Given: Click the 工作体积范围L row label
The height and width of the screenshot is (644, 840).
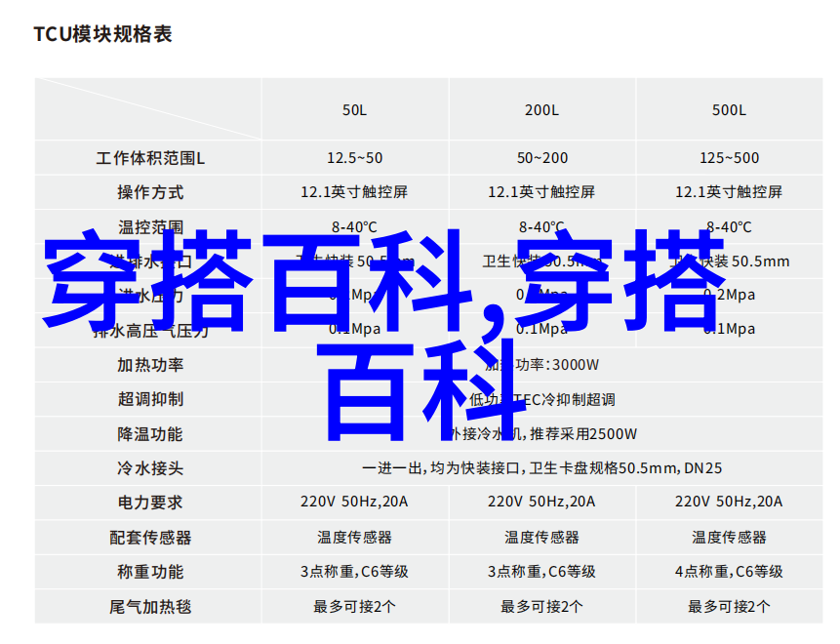Looking at the screenshot, I should [x=149, y=158].
